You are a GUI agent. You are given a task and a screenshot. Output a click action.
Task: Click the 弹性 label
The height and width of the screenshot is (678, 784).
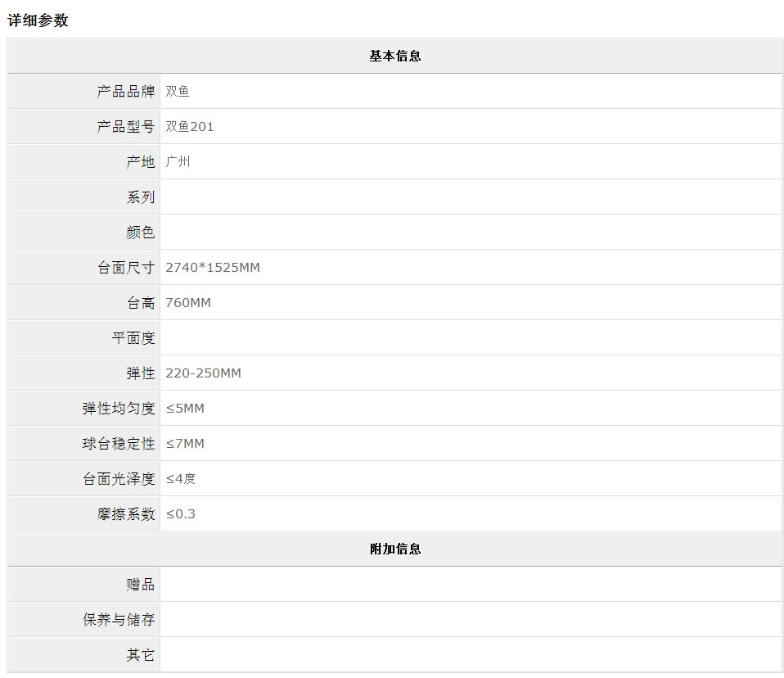tap(141, 373)
